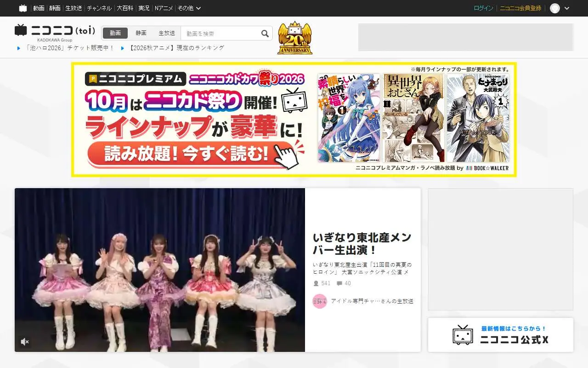This screenshot has width=588, height=368.
Task: Select the 静画 search tab
Action: tap(141, 33)
